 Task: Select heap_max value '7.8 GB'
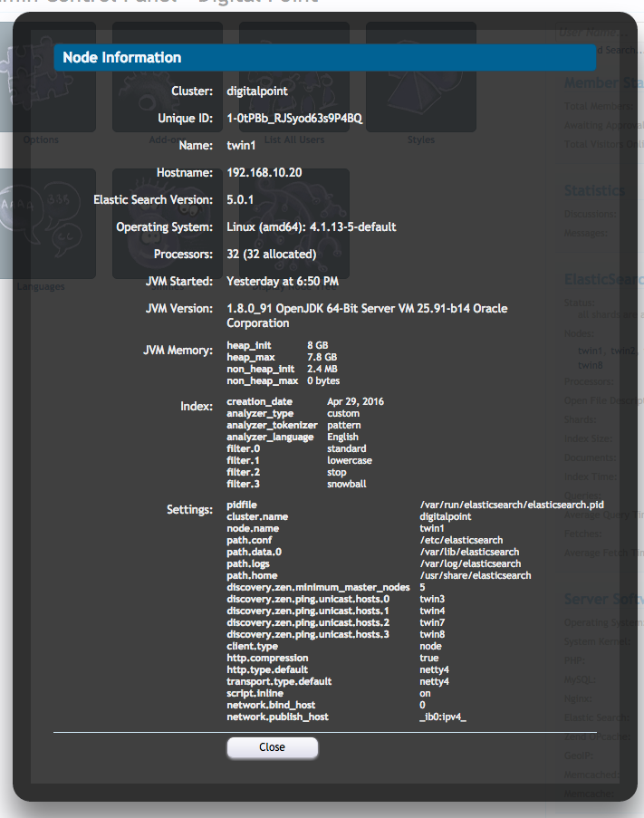322,357
